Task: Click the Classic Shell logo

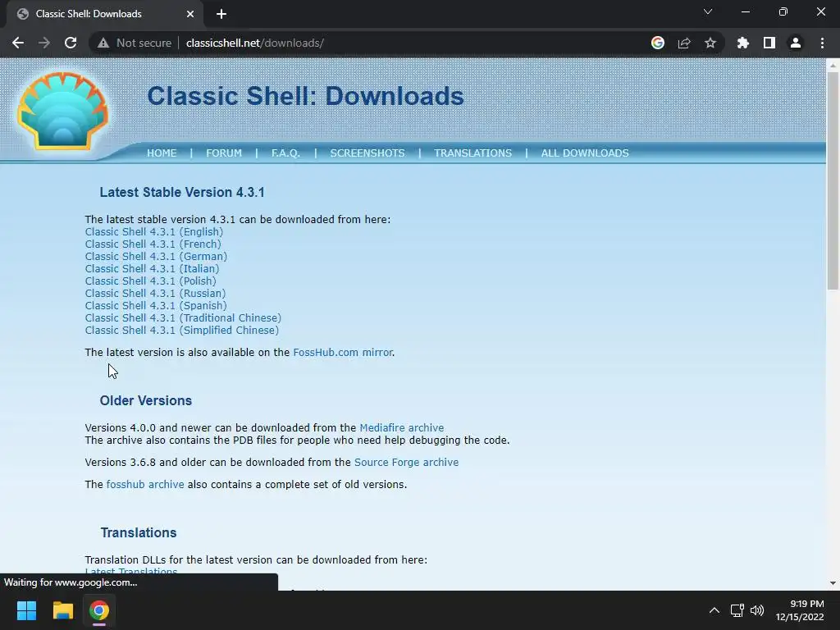Action: tap(62, 111)
